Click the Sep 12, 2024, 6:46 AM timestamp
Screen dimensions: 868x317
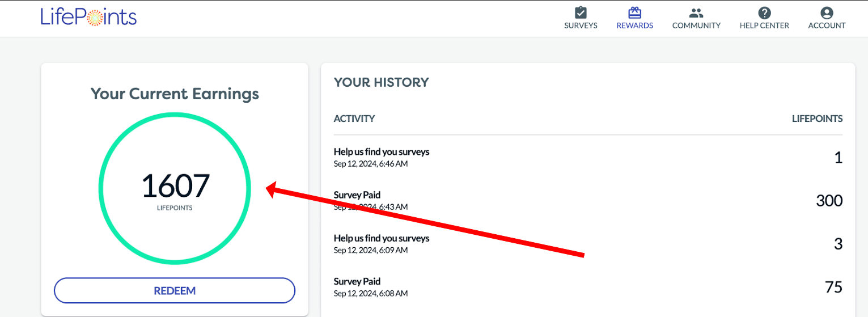[371, 164]
